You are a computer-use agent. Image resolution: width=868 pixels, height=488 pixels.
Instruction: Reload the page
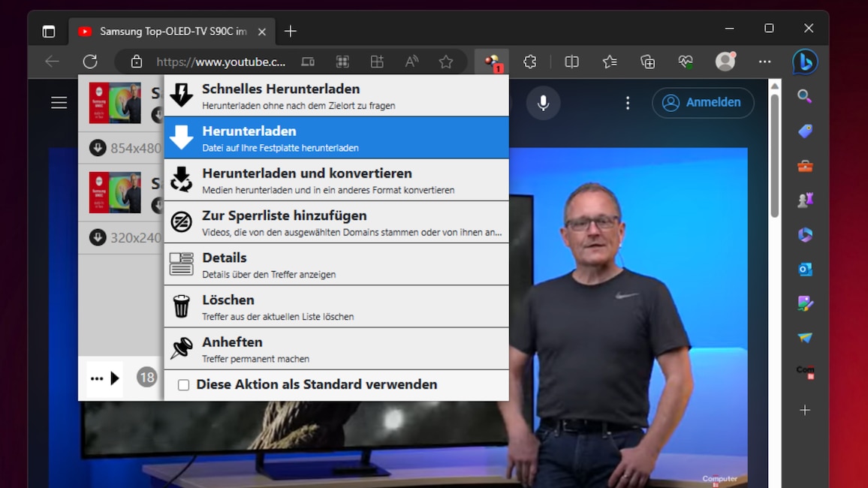click(90, 62)
